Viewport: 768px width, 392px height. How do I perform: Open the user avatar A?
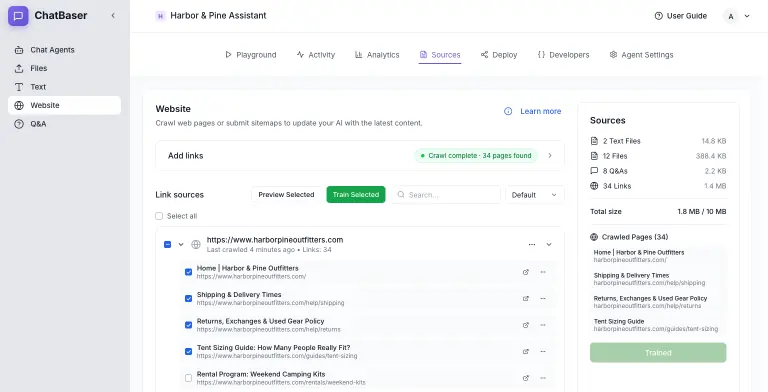click(x=731, y=16)
